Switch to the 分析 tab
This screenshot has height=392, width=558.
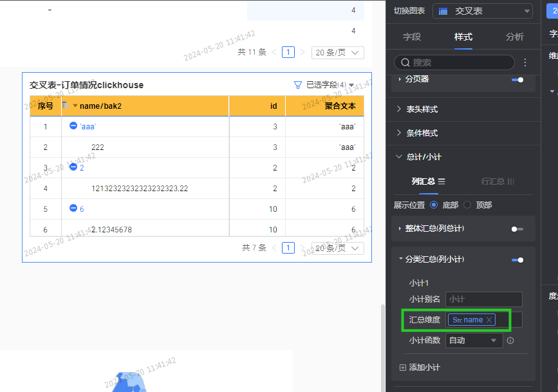(515, 37)
